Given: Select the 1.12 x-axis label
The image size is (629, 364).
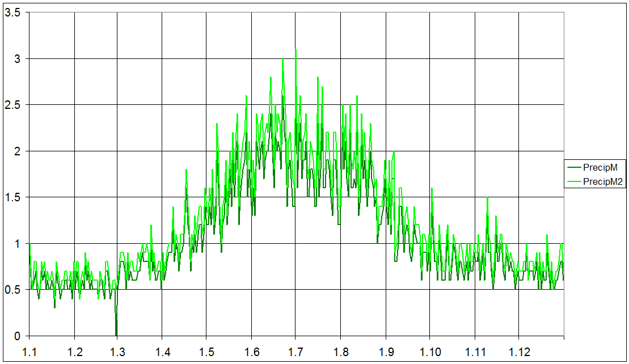Looking at the screenshot, I should (519, 352).
